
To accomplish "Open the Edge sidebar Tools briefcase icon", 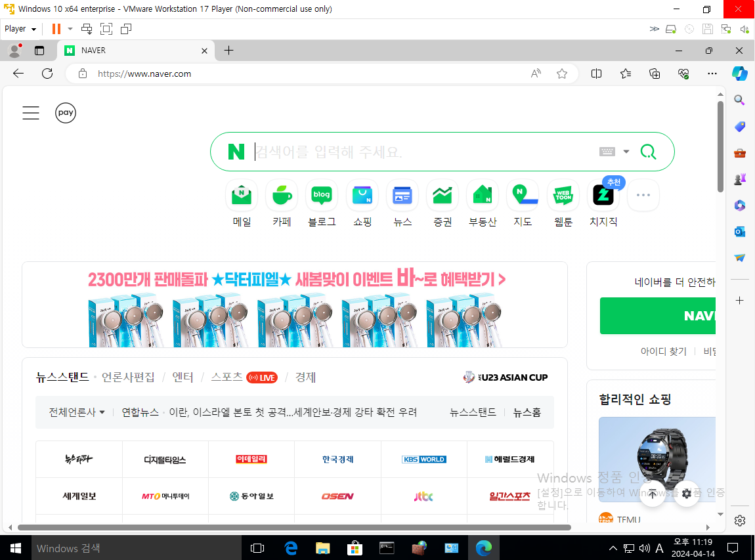I will tap(740, 153).
